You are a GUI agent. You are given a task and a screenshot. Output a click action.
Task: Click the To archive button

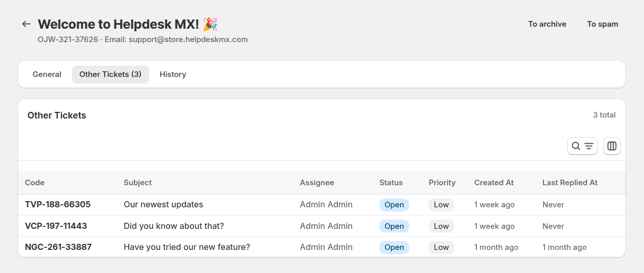[547, 24]
